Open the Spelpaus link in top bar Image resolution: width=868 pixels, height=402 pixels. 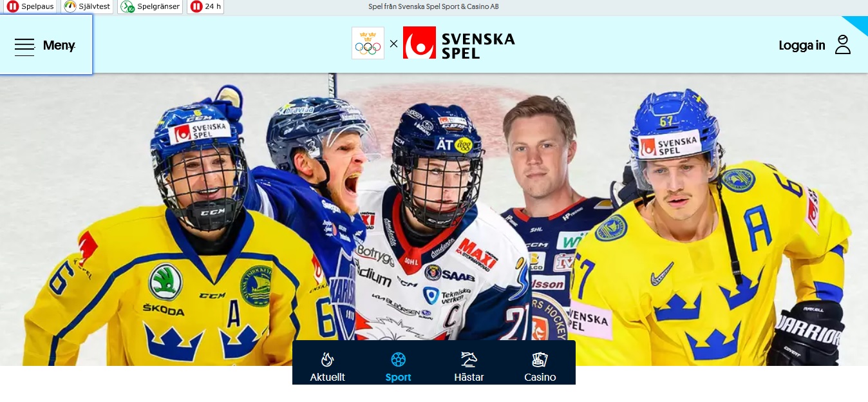point(30,6)
